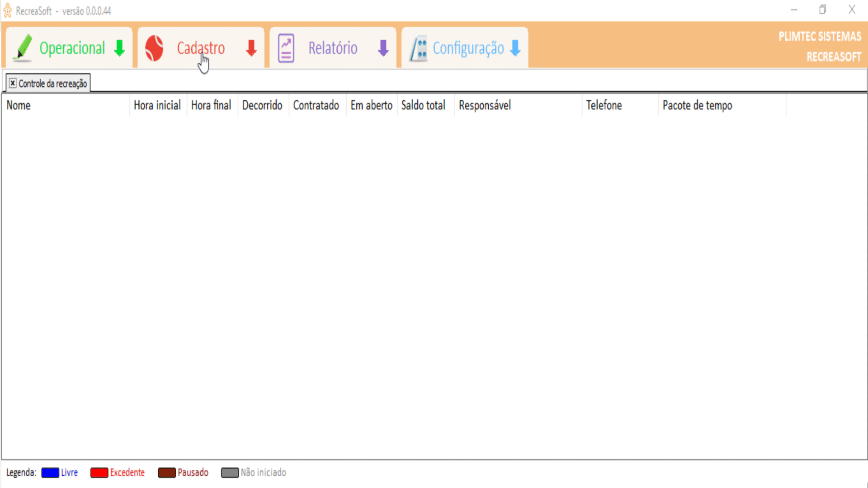This screenshot has height=488, width=868.
Task: Click the purple report Relatório icon
Action: pos(286,48)
